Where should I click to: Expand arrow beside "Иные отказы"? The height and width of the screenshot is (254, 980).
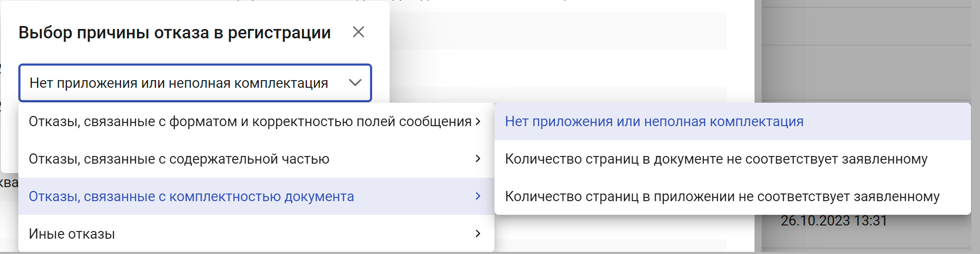coord(478,234)
